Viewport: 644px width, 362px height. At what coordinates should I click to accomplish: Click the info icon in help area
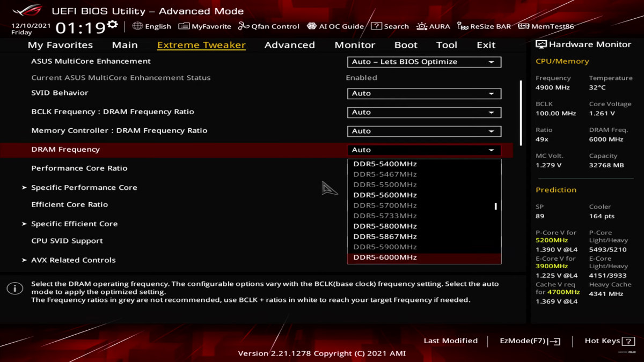[14, 289]
